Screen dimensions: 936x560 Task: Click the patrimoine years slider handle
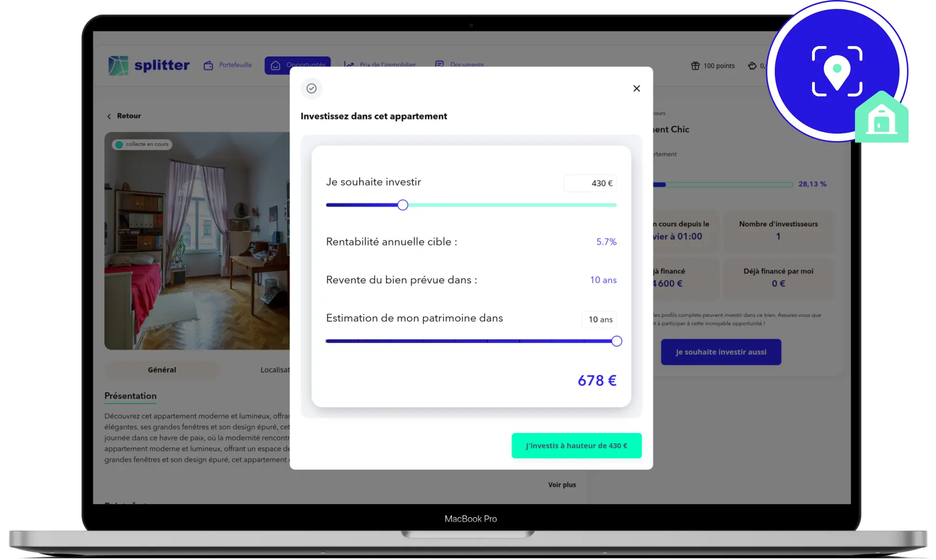[x=616, y=341]
